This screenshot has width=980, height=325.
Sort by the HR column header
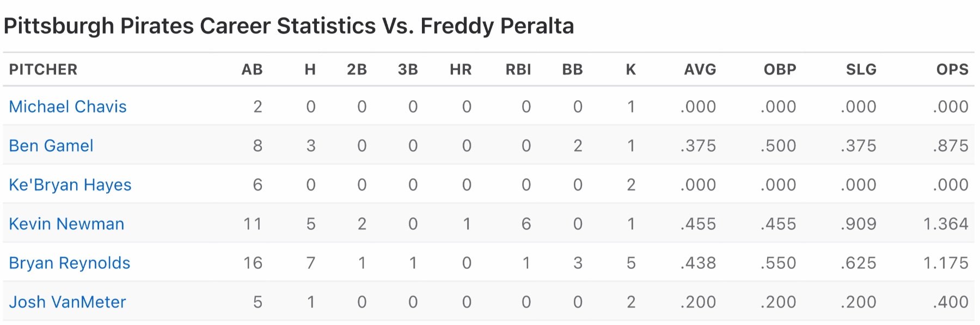461,70
